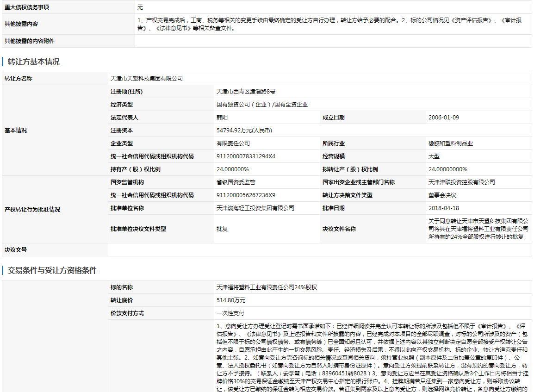The image size is (534, 392).
Task: Click the value 董事会决议
Action: point(442,195)
